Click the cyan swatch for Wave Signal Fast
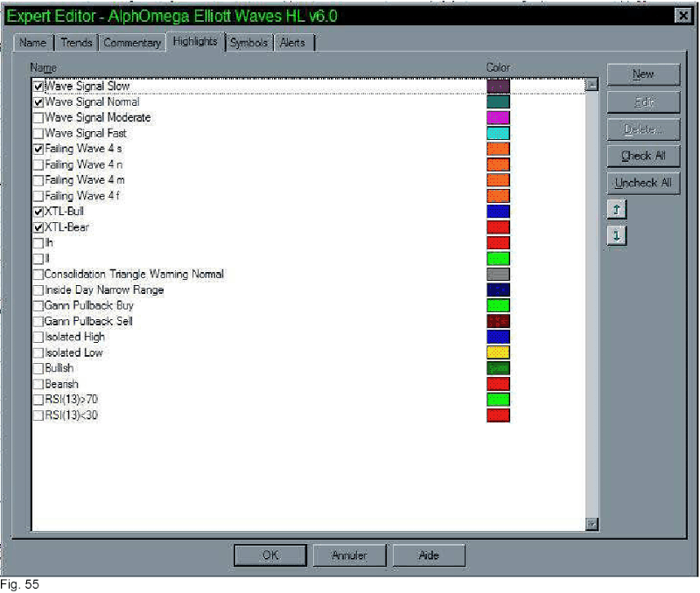700x593 pixels. (x=498, y=134)
